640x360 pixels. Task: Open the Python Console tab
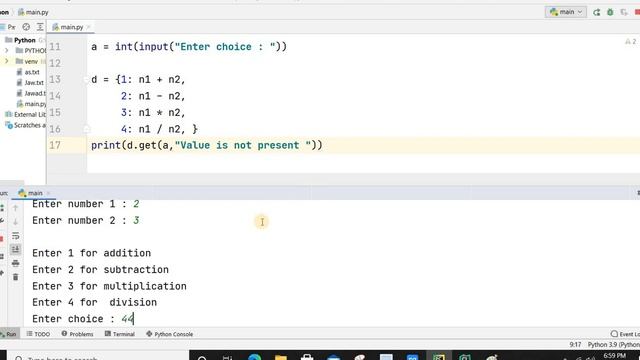169,334
